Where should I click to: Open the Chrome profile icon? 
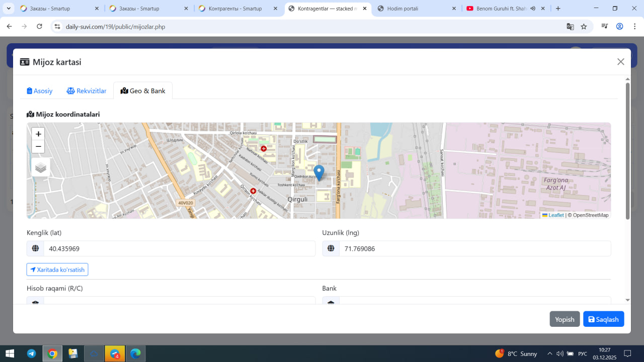click(x=619, y=27)
